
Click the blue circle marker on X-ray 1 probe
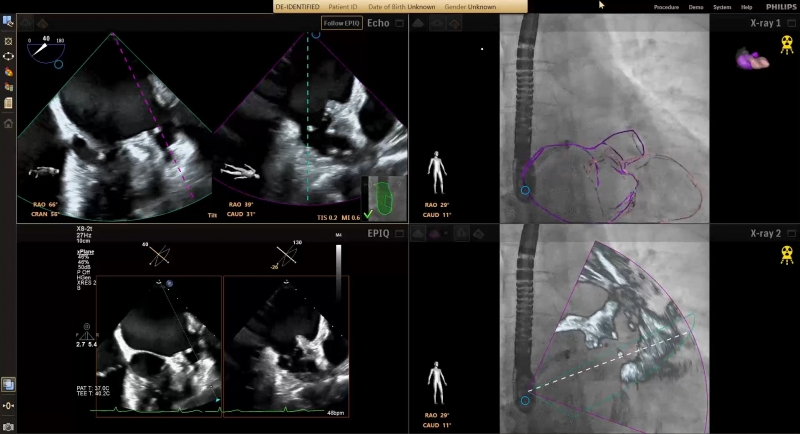point(525,190)
